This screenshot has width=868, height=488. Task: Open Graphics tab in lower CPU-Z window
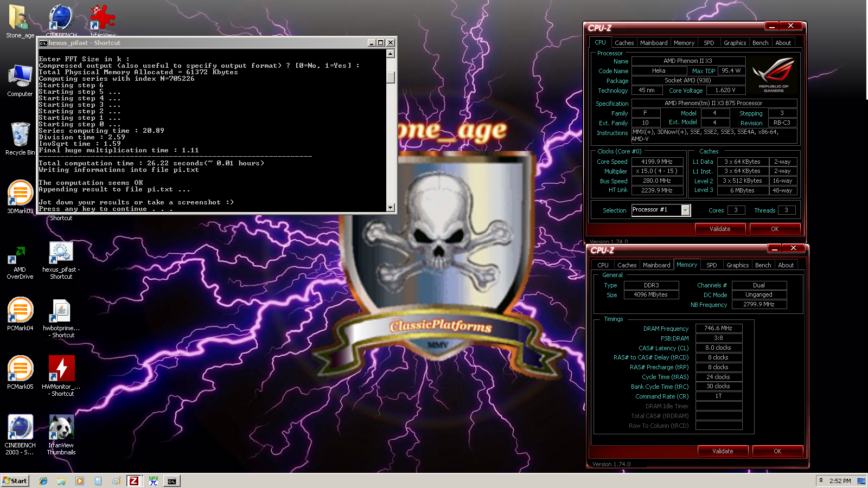click(738, 265)
